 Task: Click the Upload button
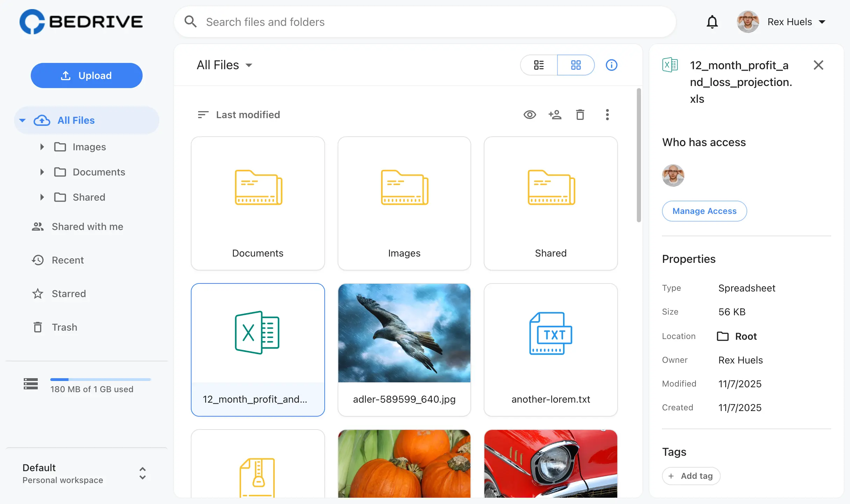86,75
